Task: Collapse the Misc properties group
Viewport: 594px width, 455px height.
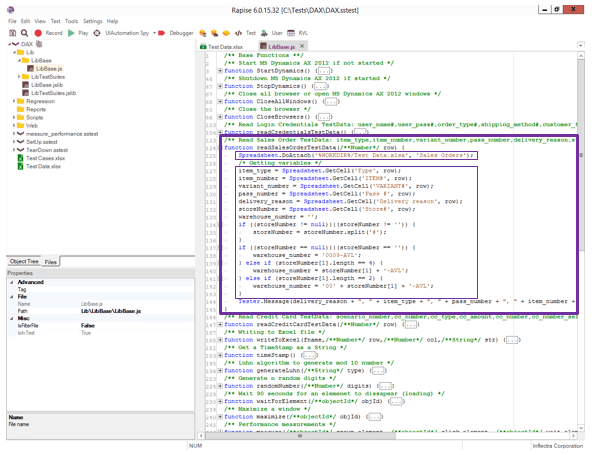Action: (x=11, y=318)
